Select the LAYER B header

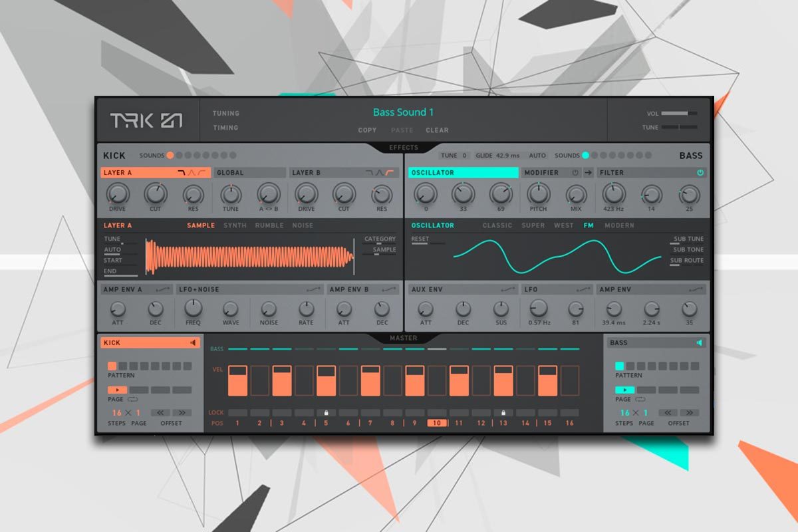(343, 173)
